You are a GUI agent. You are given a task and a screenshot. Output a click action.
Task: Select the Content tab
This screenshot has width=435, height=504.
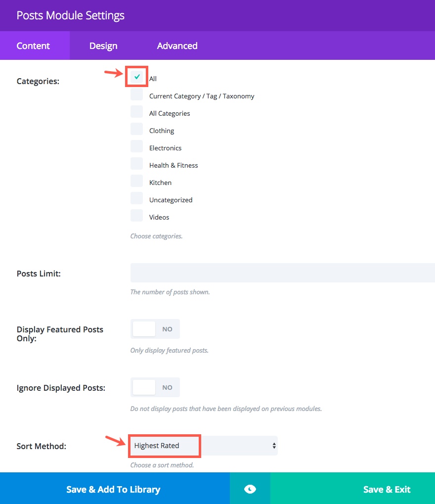coord(33,46)
